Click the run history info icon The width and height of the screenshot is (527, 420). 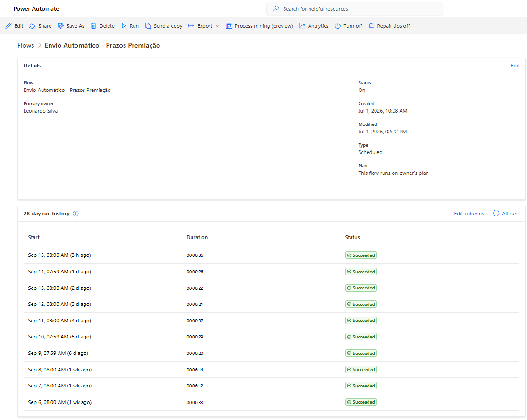tap(75, 214)
